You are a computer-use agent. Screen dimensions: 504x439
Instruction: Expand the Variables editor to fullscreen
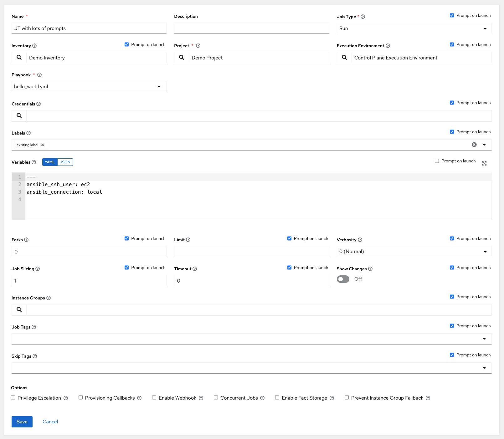point(484,163)
